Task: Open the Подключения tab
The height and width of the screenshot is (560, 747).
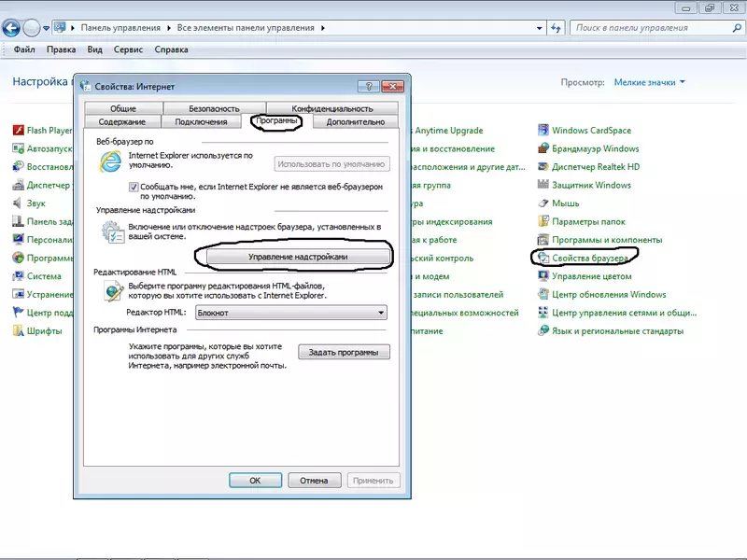Action: point(201,122)
